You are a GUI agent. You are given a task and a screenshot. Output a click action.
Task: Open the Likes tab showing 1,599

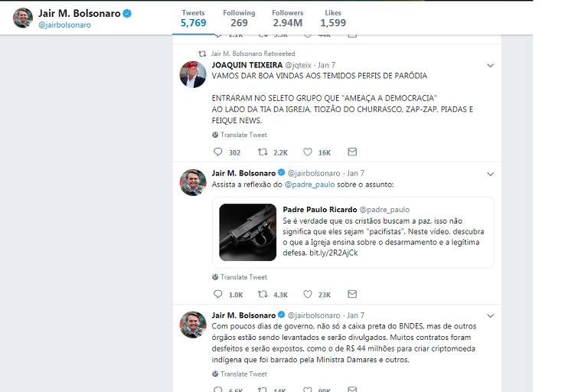click(x=333, y=18)
